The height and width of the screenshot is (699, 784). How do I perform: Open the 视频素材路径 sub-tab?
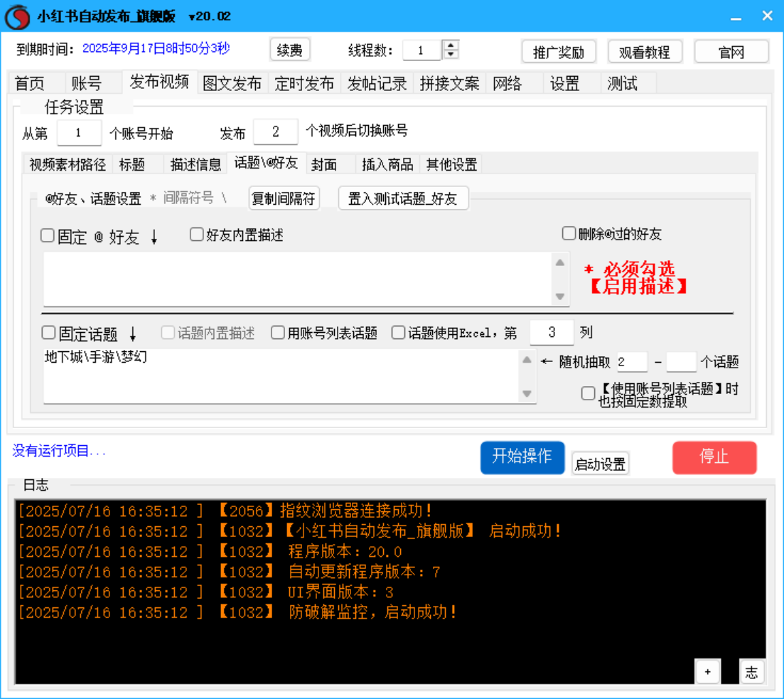click(68, 165)
